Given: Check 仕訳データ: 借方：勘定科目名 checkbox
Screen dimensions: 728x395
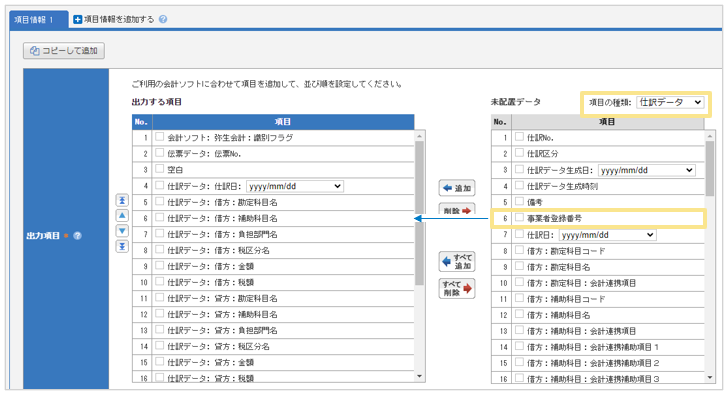Looking at the screenshot, I should point(160,201).
